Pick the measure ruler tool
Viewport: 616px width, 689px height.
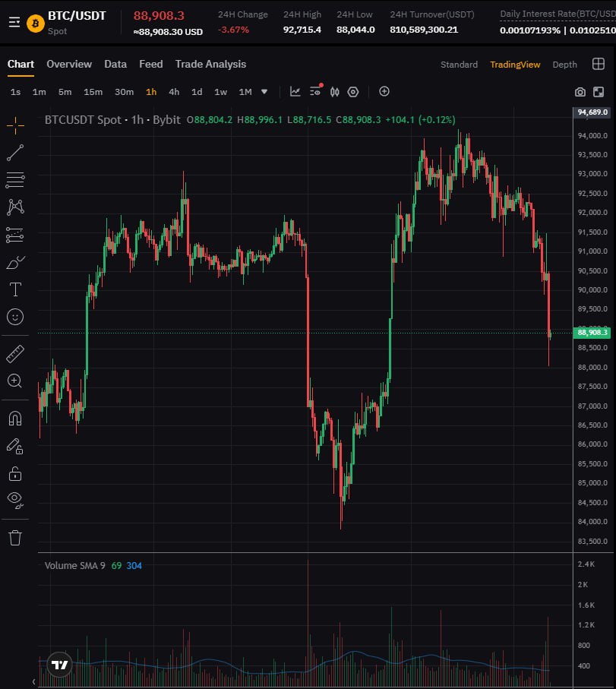(x=15, y=353)
